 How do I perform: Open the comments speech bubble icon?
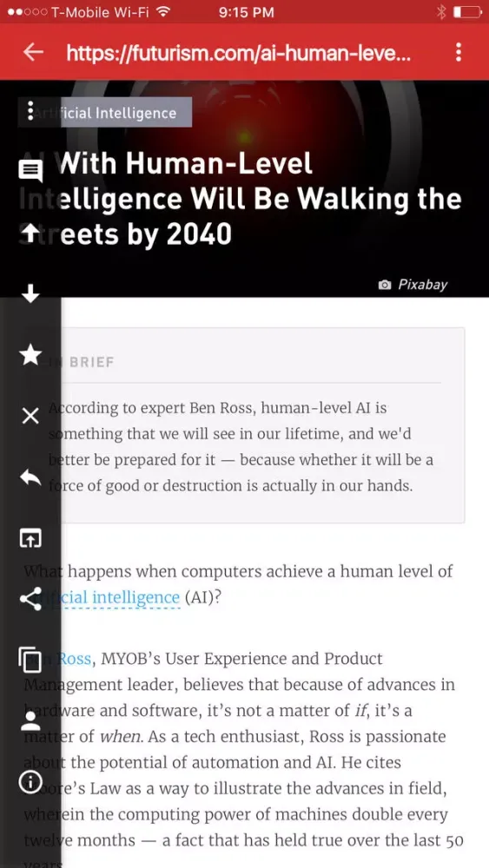coord(30,171)
